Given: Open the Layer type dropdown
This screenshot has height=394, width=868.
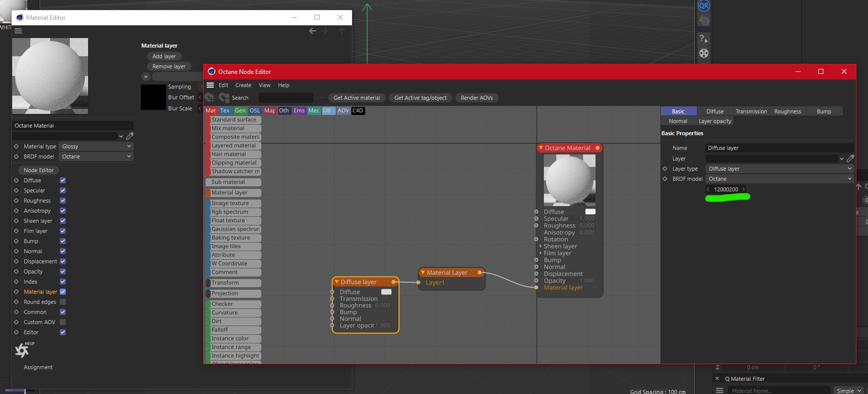Looking at the screenshot, I should [x=779, y=169].
